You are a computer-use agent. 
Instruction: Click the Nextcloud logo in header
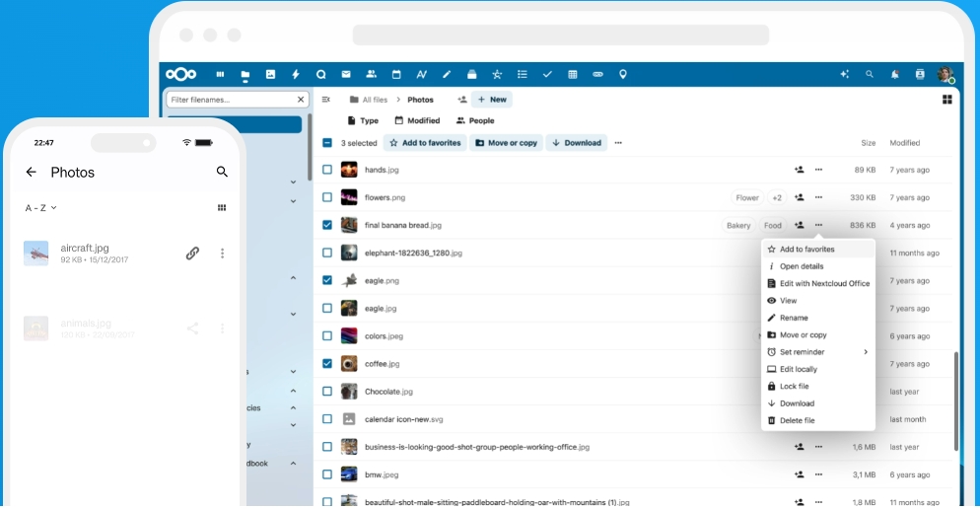(180, 74)
